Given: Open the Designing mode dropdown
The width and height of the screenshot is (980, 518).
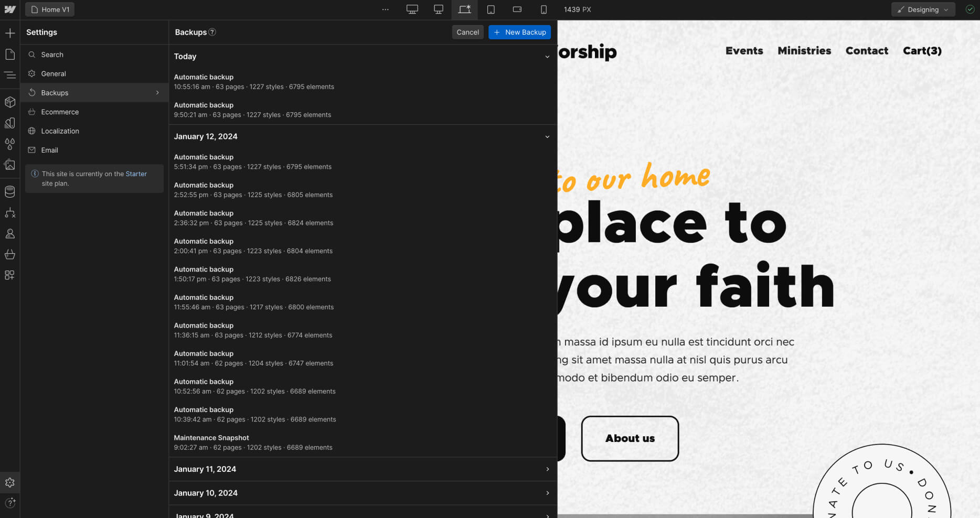Looking at the screenshot, I should (923, 9).
